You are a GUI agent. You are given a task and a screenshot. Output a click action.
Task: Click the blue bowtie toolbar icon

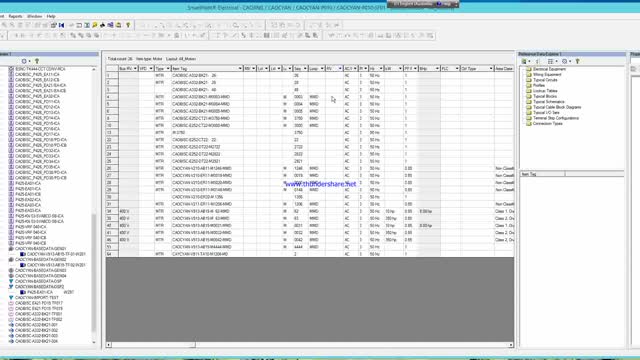pos(62,25)
